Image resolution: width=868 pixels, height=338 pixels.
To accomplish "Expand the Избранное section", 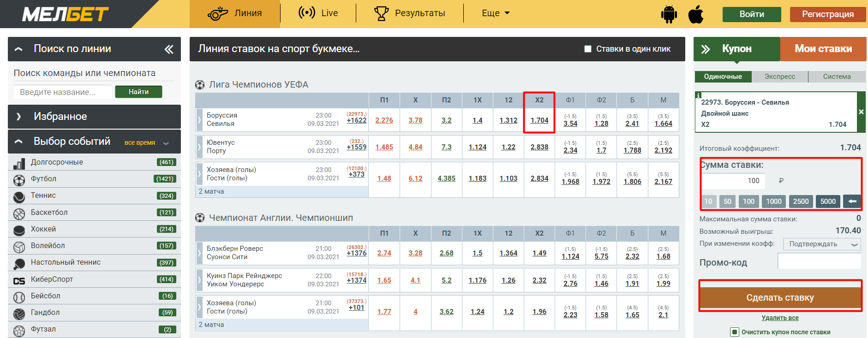I will (x=94, y=117).
